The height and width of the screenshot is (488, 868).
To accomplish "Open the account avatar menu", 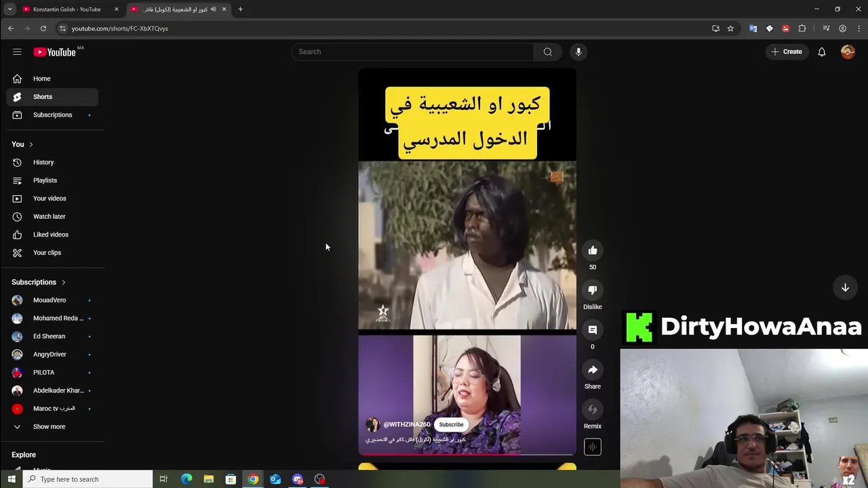I will pos(848,52).
